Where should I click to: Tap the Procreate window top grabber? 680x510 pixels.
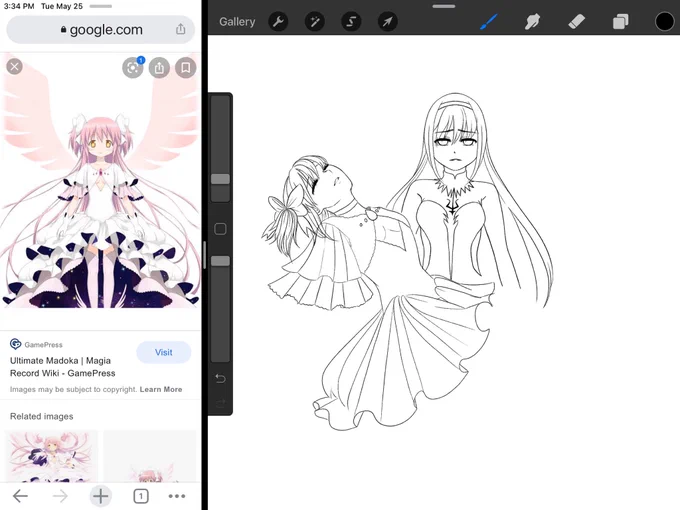(x=444, y=6)
